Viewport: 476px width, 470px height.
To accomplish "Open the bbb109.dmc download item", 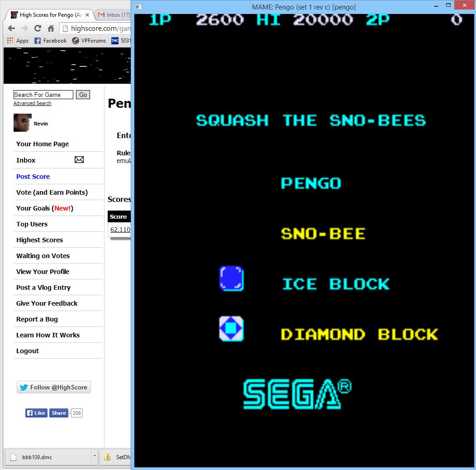I will tap(48, 457).
